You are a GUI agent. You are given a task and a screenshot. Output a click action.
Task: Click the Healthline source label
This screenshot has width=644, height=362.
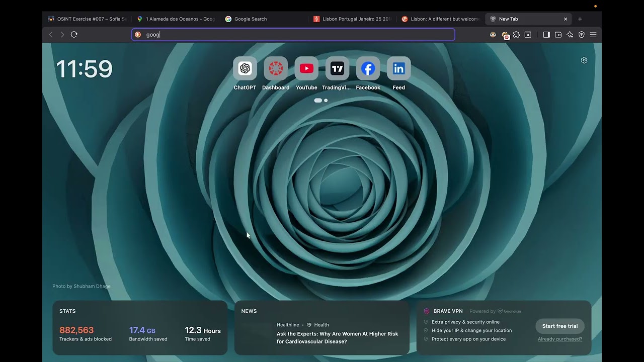pyautogui.click(x=288, y=325)
